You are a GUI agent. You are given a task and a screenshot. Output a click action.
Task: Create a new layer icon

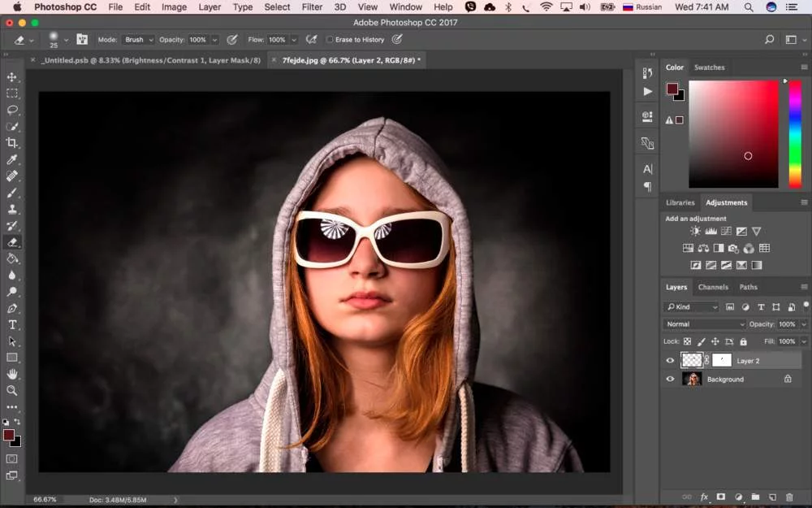[x=772, y=497]
